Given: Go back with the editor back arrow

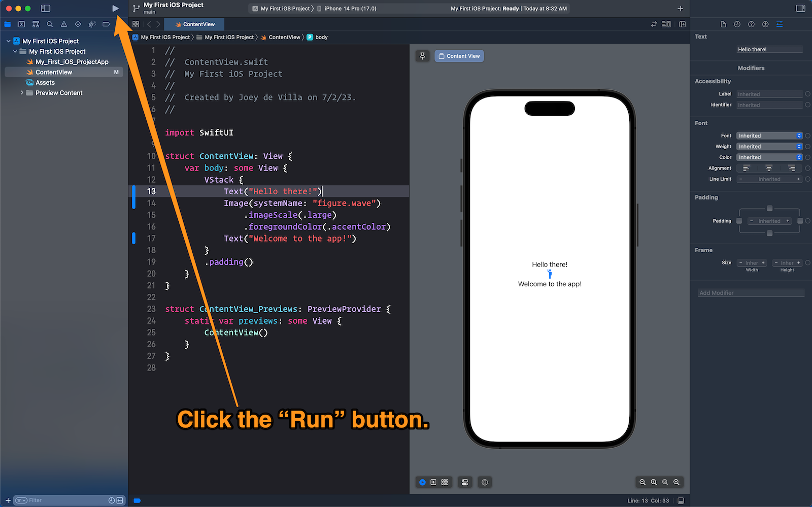Looking at the screenshot, I should click(x=149, y=24).
